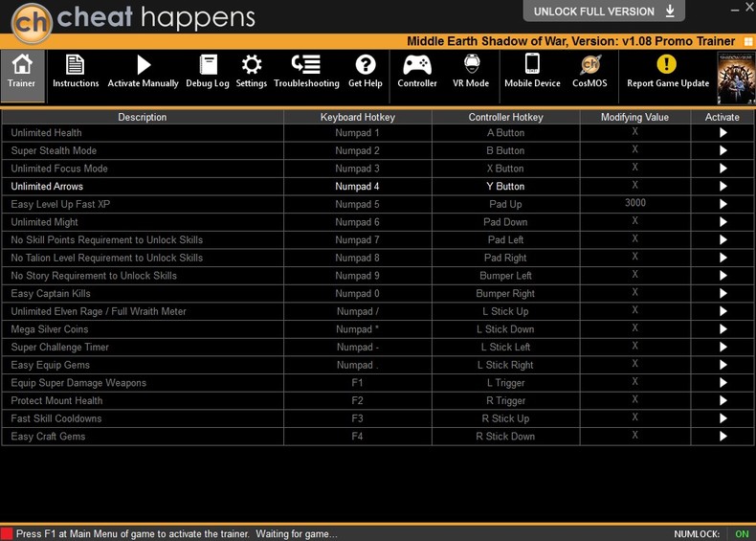Click the Shadow of War cover thumbnail

(x=736, y=78)
